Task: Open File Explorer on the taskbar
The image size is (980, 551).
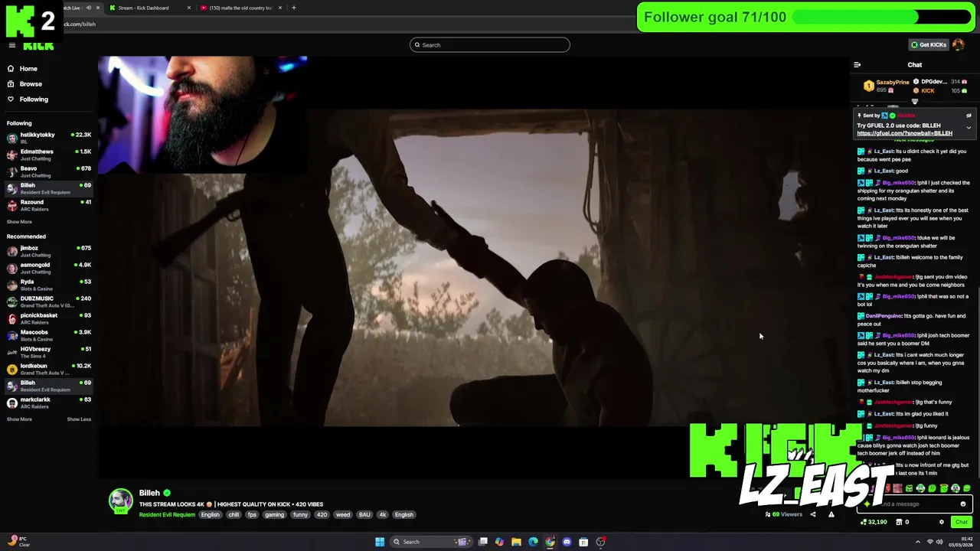Action: pyautogui.click(x=516, y=542)
